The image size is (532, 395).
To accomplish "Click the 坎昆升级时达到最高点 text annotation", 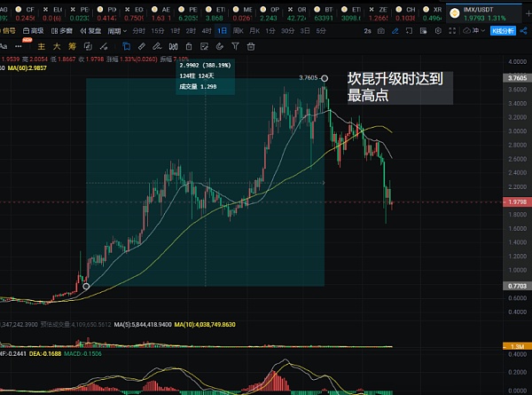I will [x=400, y=87].
